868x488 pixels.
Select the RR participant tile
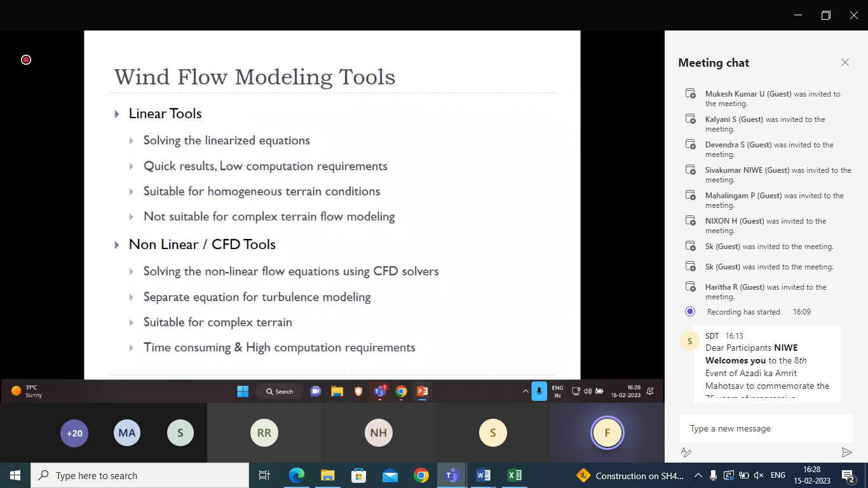(264, 433)
